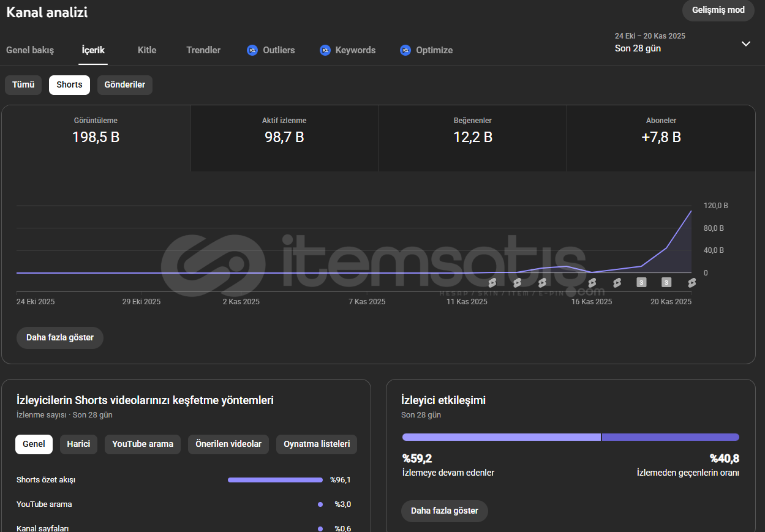Select the YouTube arama chip
Screen dimensions: 765x532
143,444
